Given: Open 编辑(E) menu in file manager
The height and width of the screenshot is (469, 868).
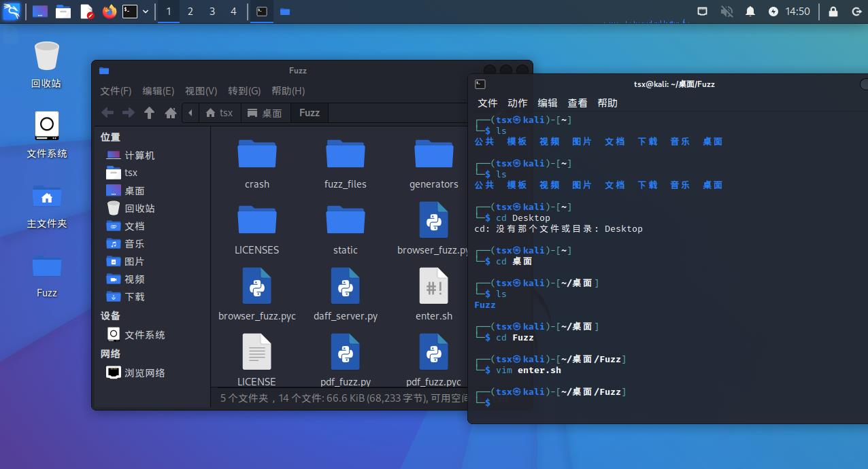Looking at the screenshot, I should point(158,90).
